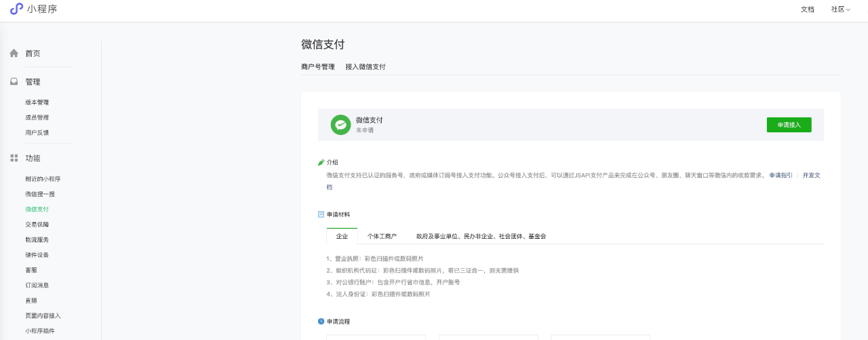Select 功能 section header
Screen dimensions: 868x340
pos(33,158)
